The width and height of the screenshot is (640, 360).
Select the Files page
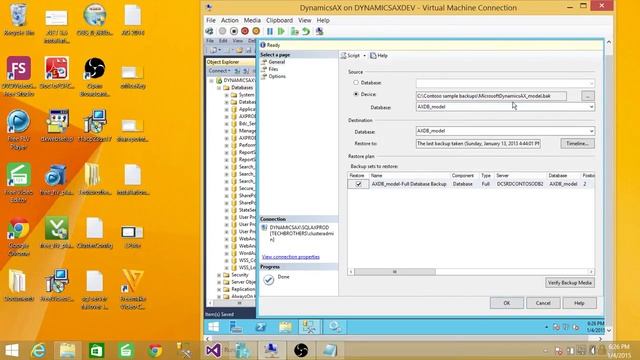tap(273, 69)
